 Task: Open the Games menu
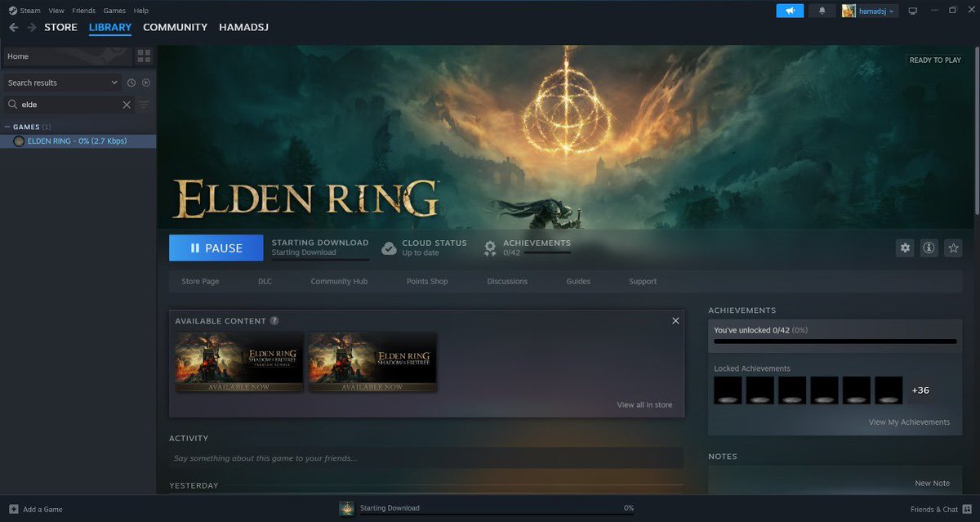tap(114, 11)
